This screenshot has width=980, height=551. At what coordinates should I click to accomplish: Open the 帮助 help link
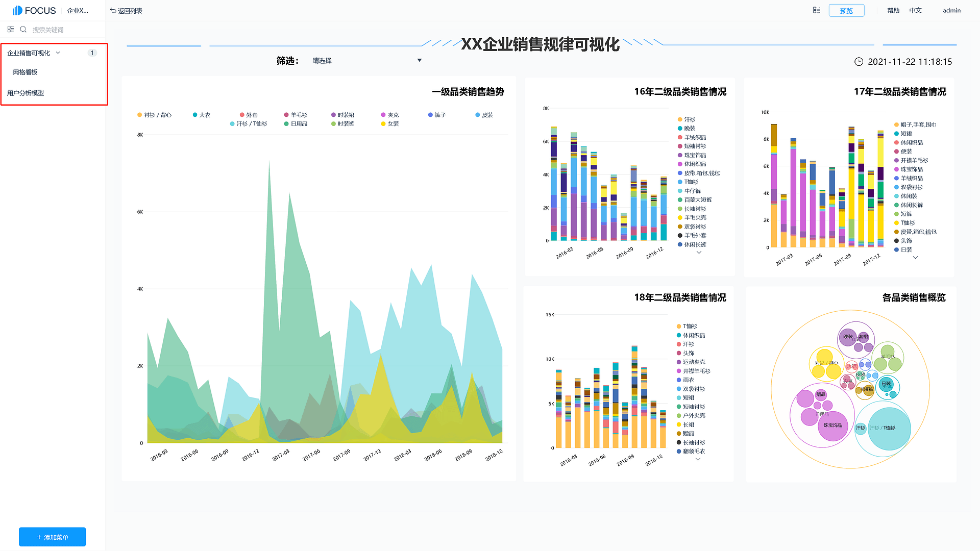tap(893, 10)
